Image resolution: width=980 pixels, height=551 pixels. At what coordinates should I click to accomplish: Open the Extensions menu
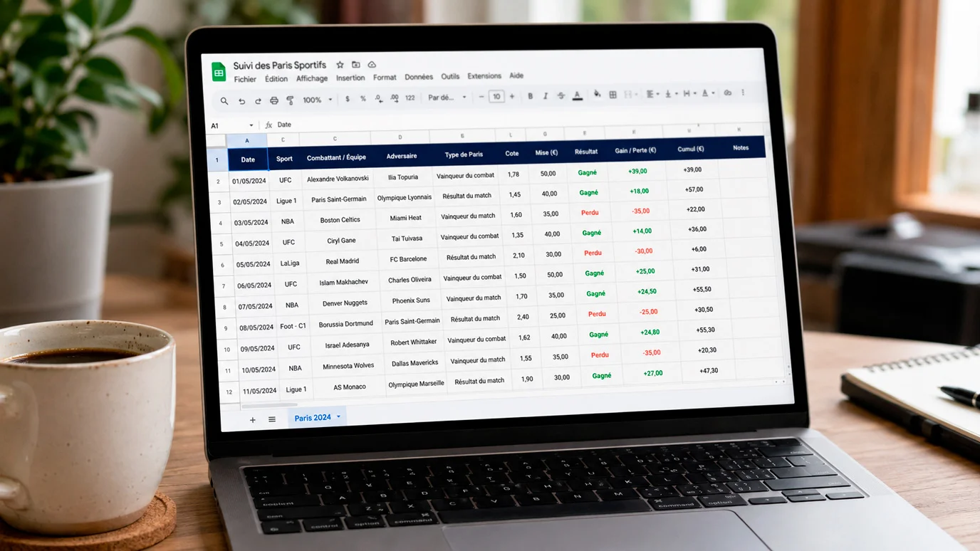tap(484, 75)
